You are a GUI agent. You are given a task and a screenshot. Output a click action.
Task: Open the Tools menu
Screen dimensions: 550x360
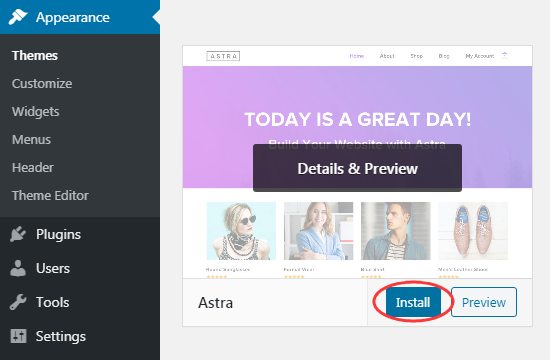click(x=80, y=302)
